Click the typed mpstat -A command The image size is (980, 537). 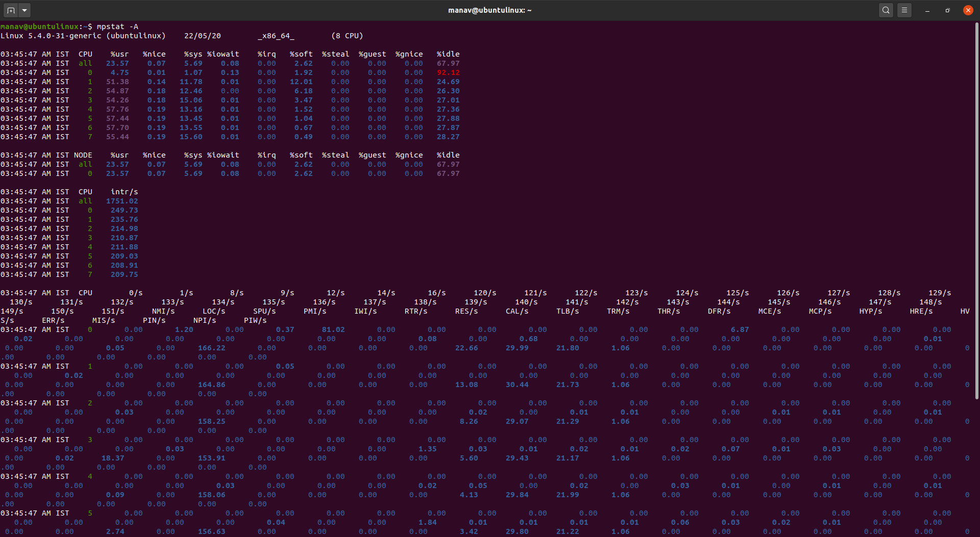point(117,27)
